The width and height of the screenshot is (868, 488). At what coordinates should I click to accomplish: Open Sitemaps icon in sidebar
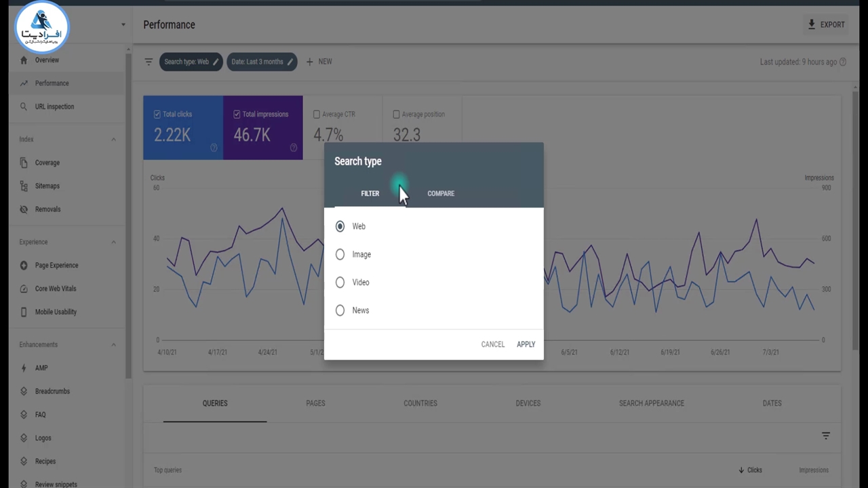coord(24,186)
